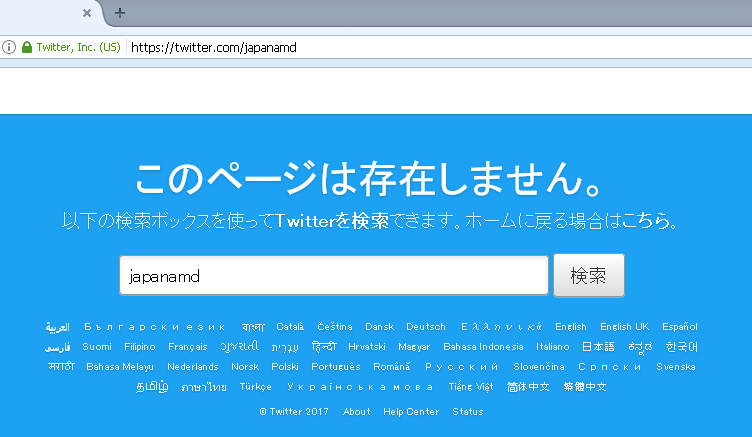
Task: Select Bengali বাংলা language
Action: coord(253,327)
